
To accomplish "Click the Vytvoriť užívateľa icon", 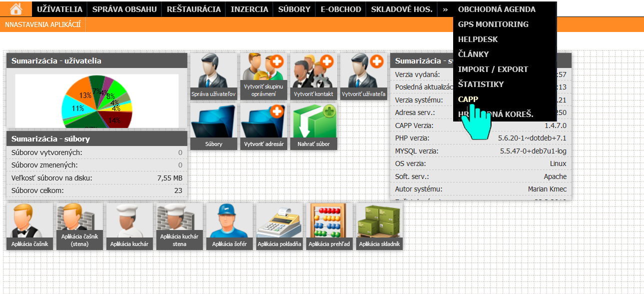I will (363, 76).
